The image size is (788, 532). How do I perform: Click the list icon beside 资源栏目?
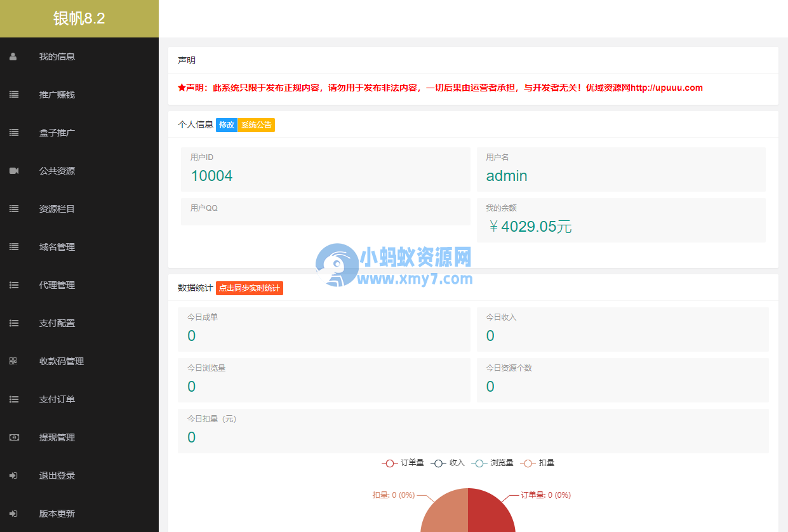click(x=13, y=209)
